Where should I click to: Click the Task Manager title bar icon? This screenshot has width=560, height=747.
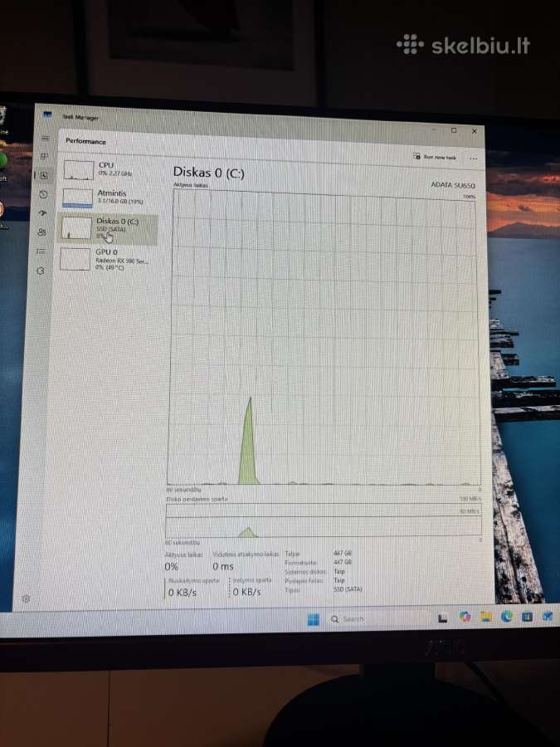tap(47, 115)
